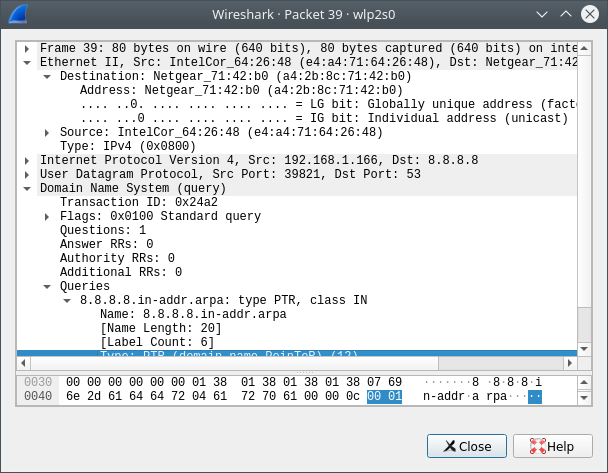This screenshot has width=608, height=473.
Task: Click hex pane scroll down arrow
Action: pos(584,397)
